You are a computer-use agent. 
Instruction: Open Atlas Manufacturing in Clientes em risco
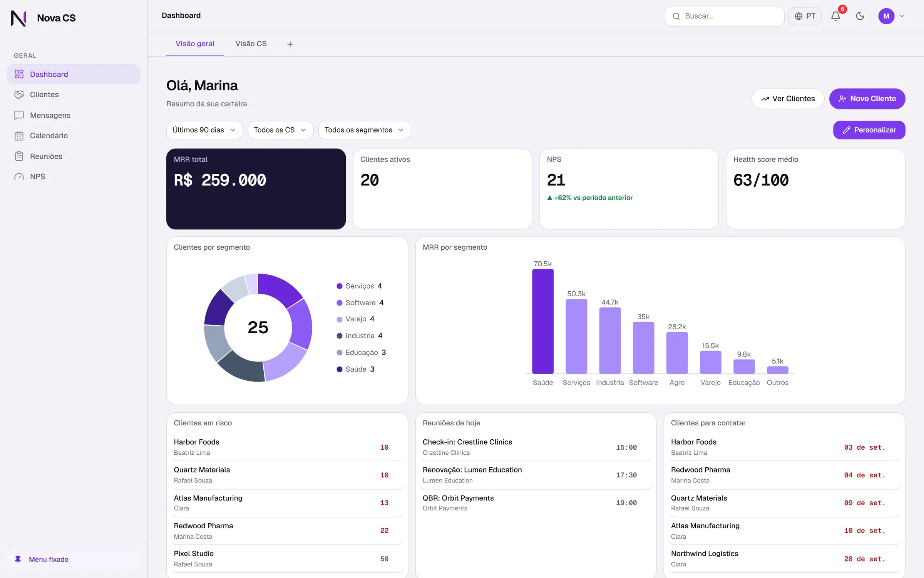tap(287, 503)
